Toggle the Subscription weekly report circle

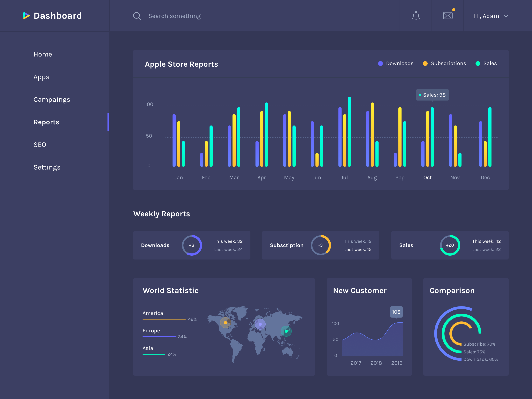[x=320, y=245]
